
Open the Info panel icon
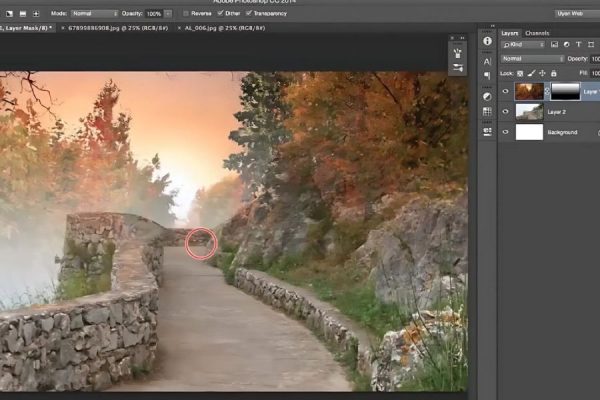point(487,41)
